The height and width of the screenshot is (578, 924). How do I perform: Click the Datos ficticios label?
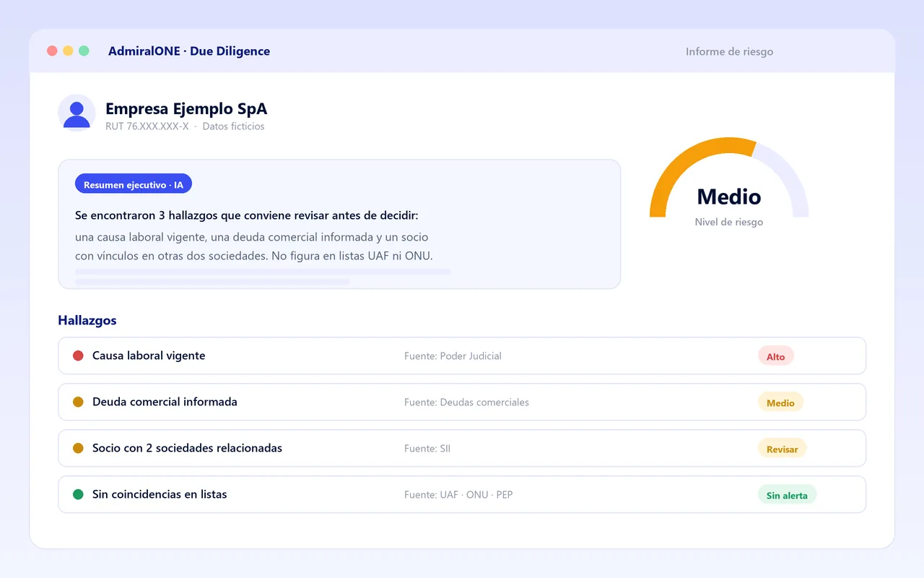point(233,126)
